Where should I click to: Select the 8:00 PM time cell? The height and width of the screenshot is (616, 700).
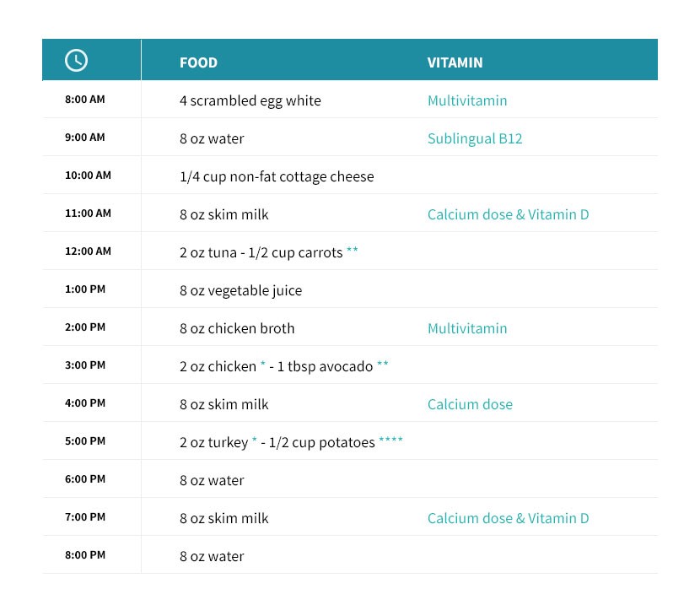click(85, 554)
